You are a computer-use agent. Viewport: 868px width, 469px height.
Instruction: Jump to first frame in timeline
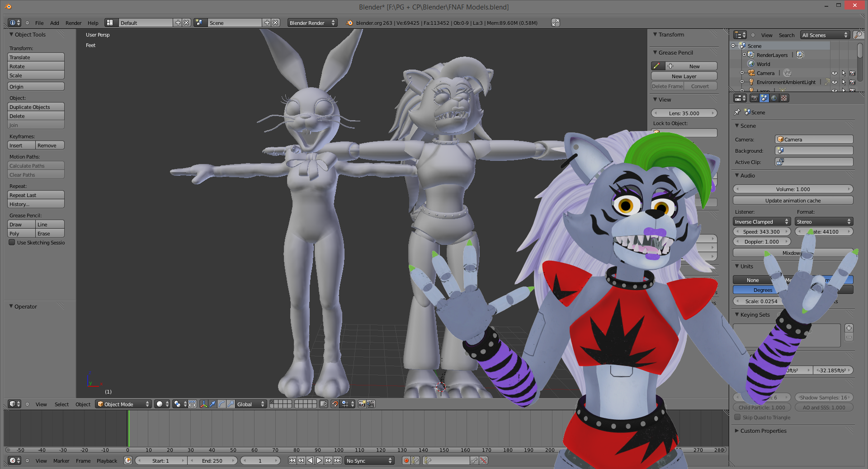(x=292, y=460)
